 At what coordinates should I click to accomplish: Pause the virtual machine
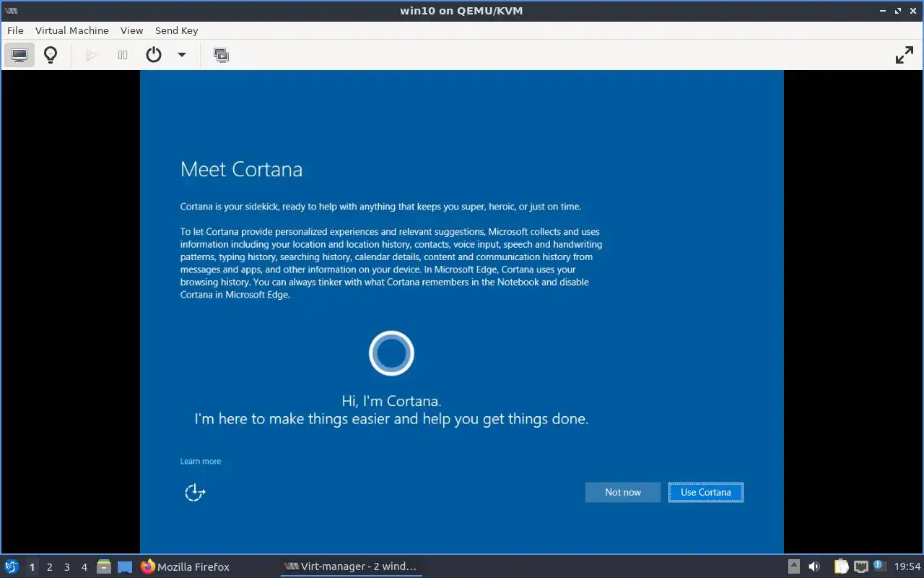(123, 55)
